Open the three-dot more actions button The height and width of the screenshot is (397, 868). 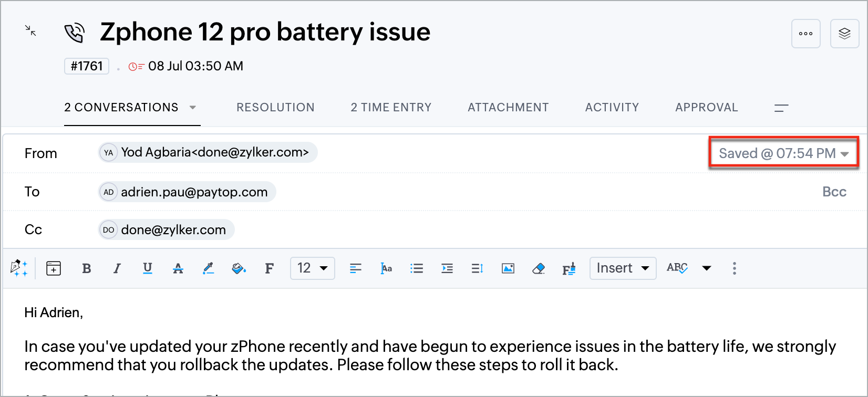coord(805,34)
